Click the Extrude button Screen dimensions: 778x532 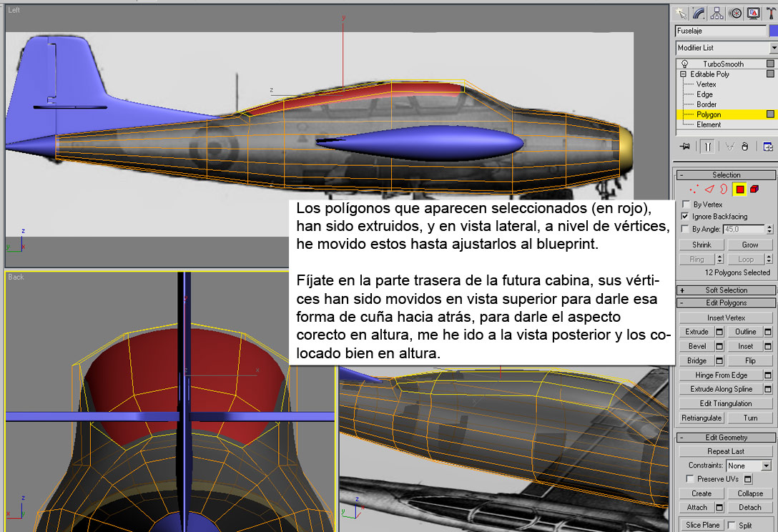coord(696,332)
